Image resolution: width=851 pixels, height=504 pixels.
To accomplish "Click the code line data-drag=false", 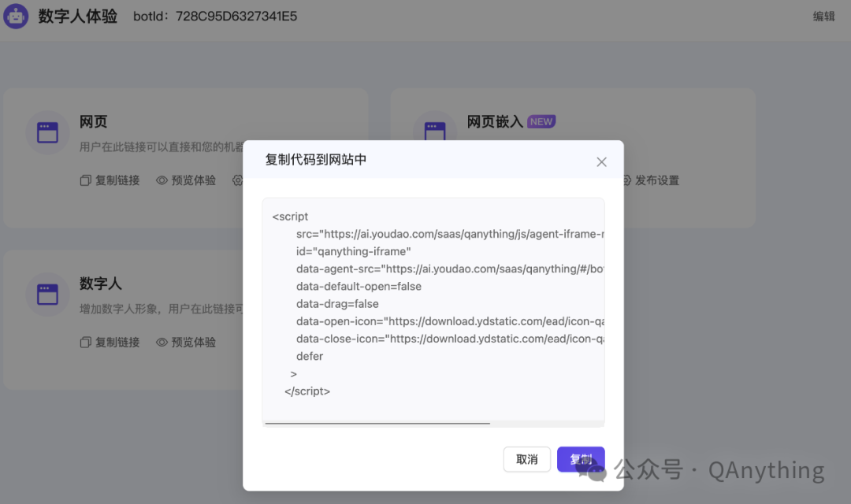I will coord(337,304).
